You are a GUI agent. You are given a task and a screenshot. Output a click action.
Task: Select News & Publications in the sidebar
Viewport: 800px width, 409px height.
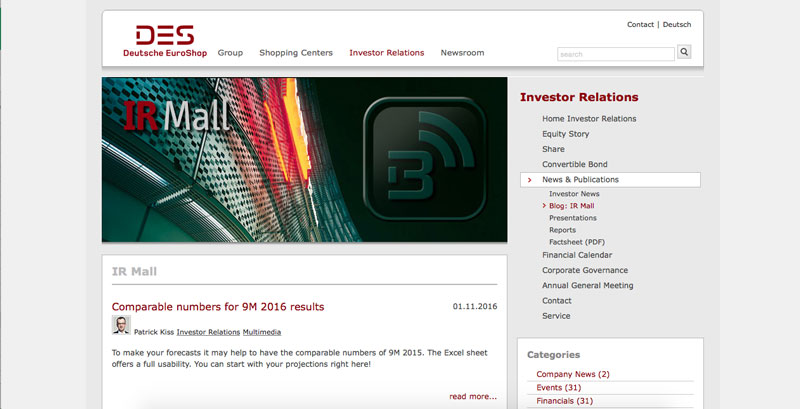point(610,180)
